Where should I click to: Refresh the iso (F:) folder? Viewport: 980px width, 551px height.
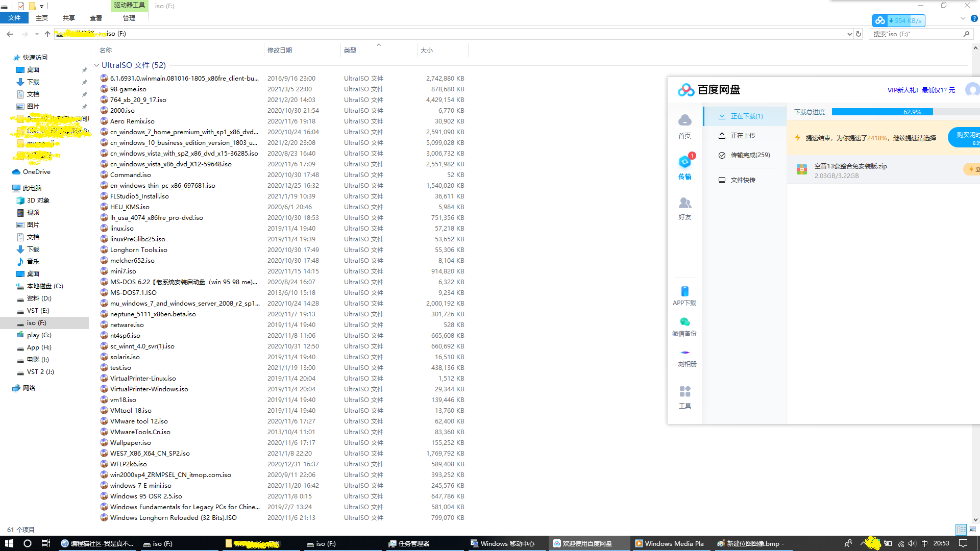click(859, 34)
